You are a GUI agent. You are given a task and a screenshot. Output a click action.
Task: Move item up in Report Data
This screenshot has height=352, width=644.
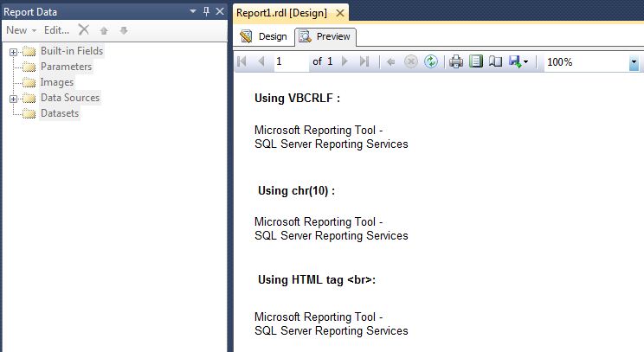pyautogui.click(x=104, y=30)
